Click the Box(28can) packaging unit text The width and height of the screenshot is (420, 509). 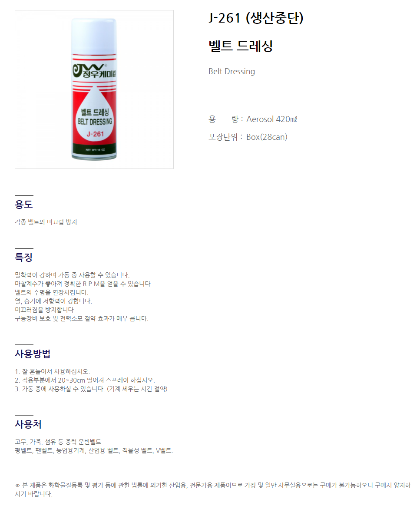(267, 137)
